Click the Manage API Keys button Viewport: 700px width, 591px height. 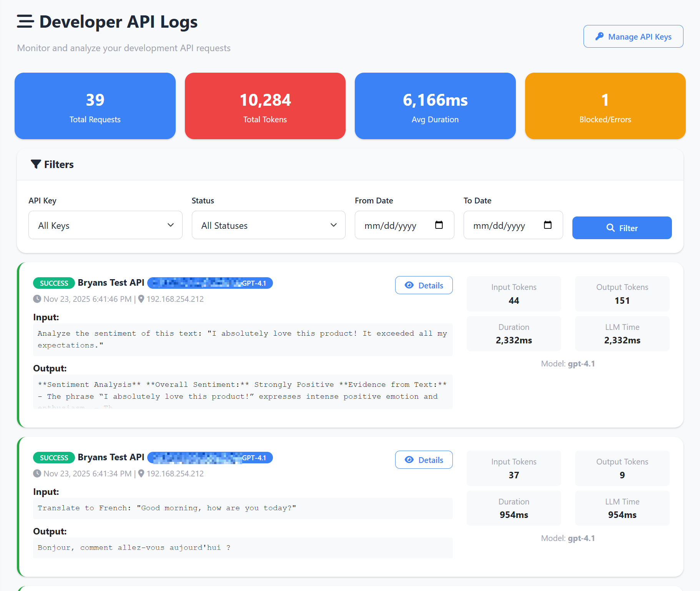(633, 36)
